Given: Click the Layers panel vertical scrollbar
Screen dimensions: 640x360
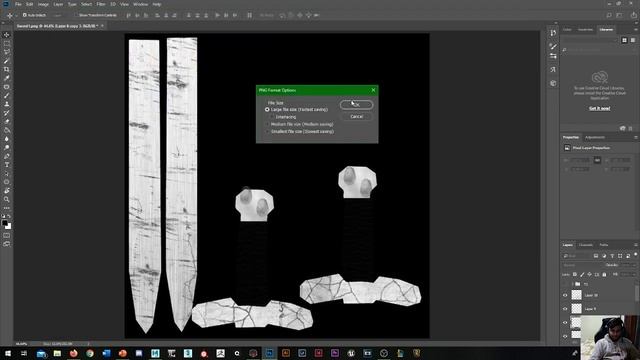Looking at the screenshot, I should tap(638, 294).
